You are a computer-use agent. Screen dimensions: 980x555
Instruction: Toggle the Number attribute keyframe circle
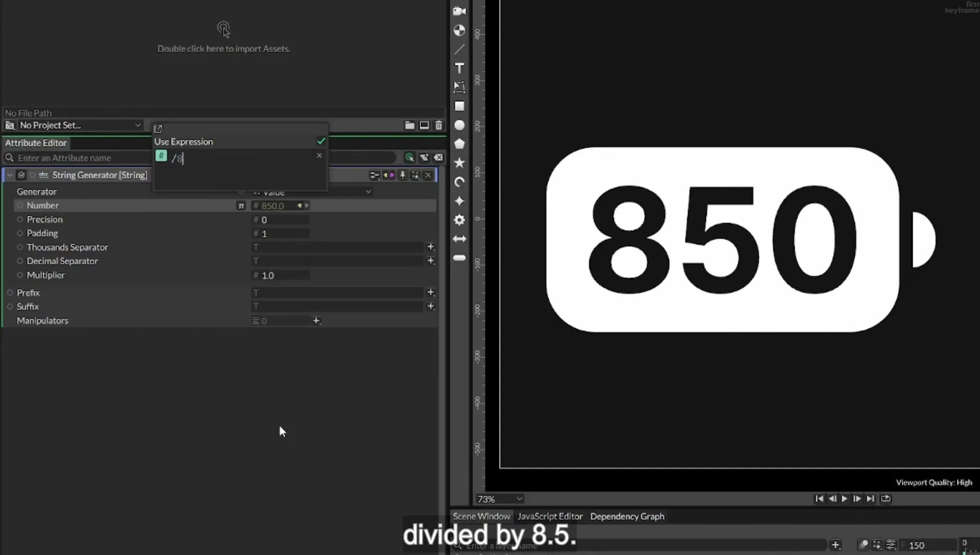tap(20, 206)
